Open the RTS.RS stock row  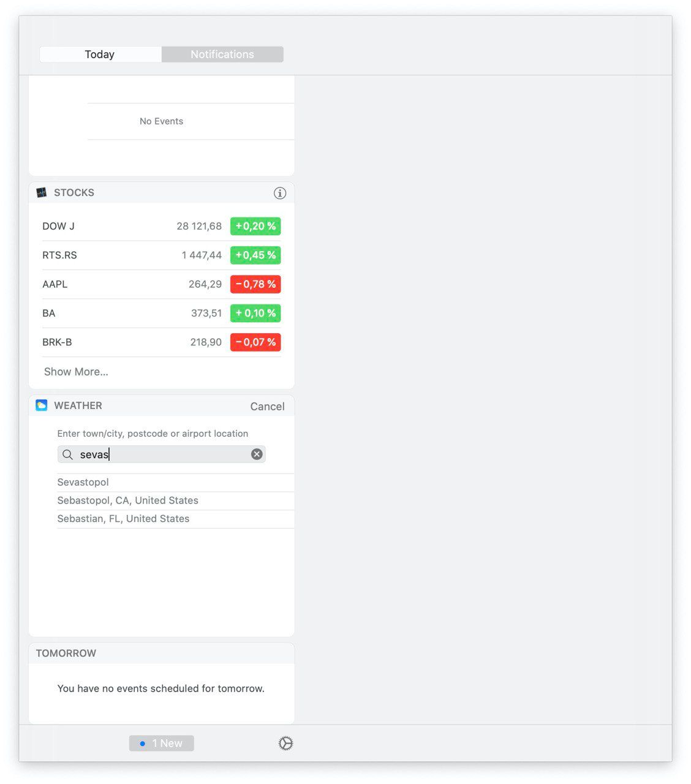(162, 255)
